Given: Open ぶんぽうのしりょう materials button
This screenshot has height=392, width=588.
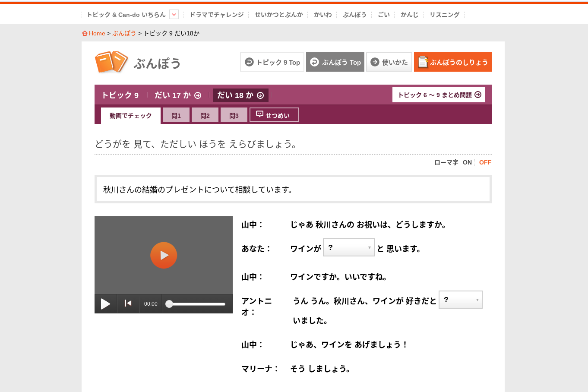Looking at the screenshot, I should point(453,62).
